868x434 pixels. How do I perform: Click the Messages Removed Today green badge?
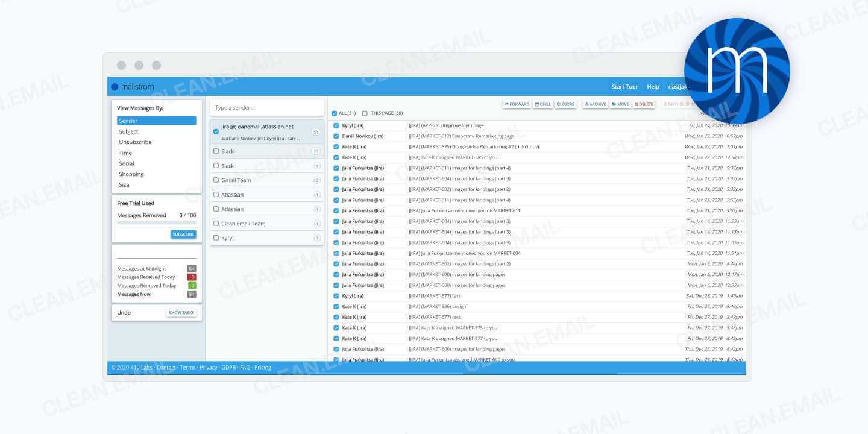point(192,286)
